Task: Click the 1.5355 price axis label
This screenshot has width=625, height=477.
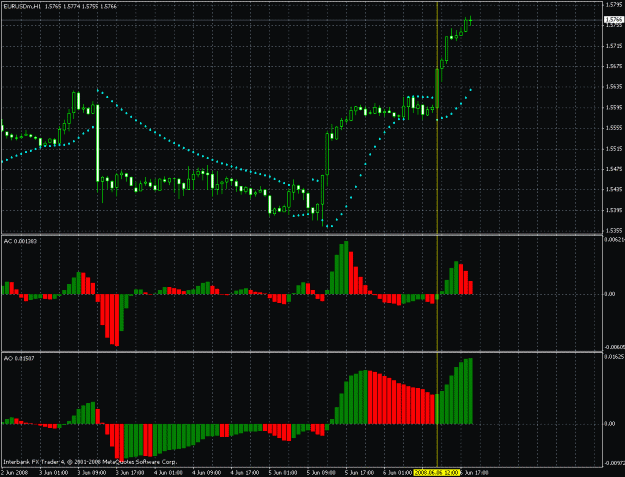Action: [x=614, y=230]
